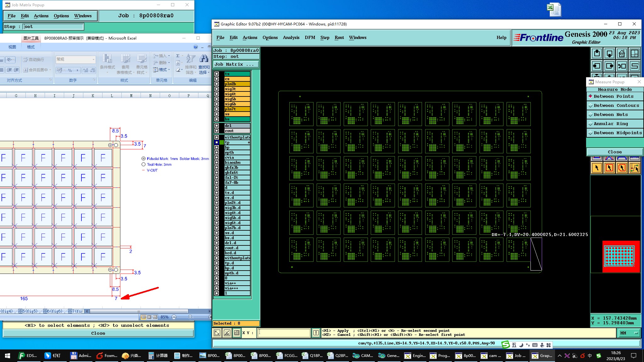This screenshot has width=644, height=362.
Task: Click the Job Matrix ... button
Action: click(236, 64)
